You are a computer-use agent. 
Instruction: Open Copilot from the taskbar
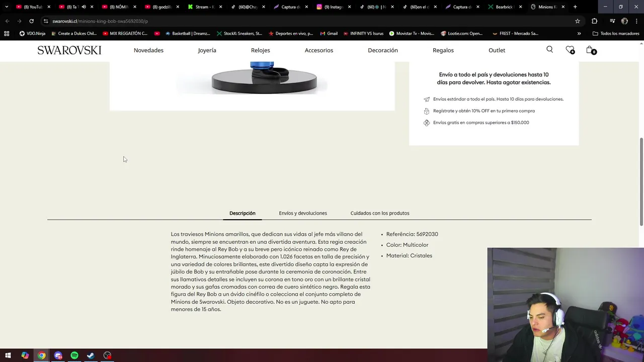(x=25, y=355)
